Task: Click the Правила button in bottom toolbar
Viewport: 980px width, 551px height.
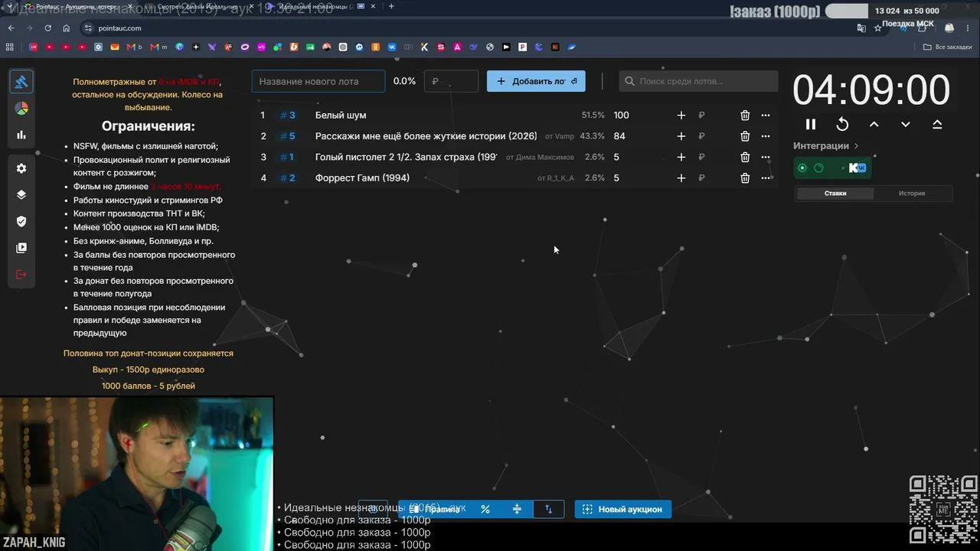Action: pyautogui.click(x=434, y=509)
